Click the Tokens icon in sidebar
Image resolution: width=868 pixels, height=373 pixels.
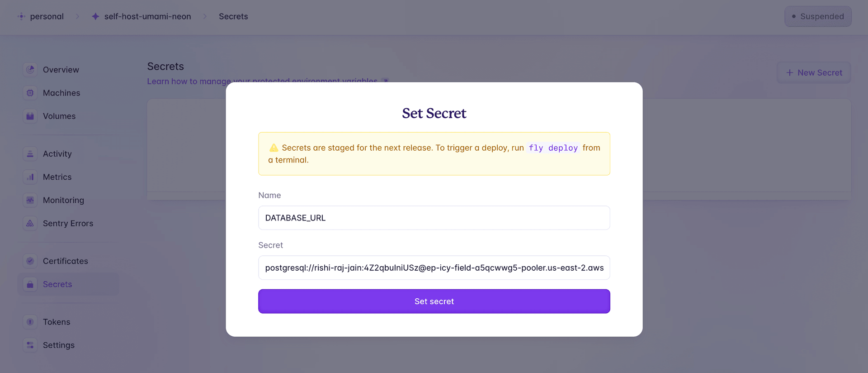point(30,322)
